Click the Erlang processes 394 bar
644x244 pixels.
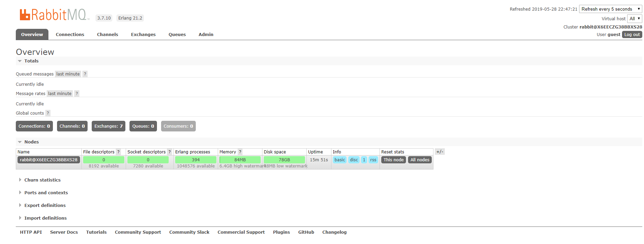click(x=196, y=160)
